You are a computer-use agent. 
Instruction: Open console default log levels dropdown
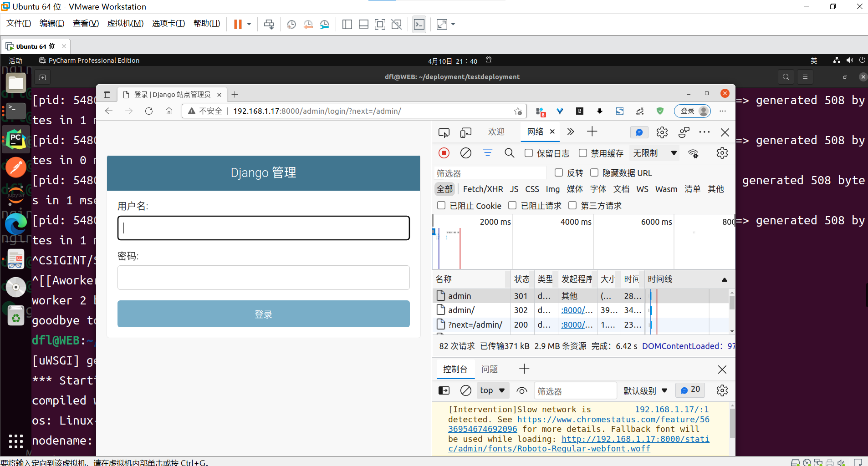645,390
